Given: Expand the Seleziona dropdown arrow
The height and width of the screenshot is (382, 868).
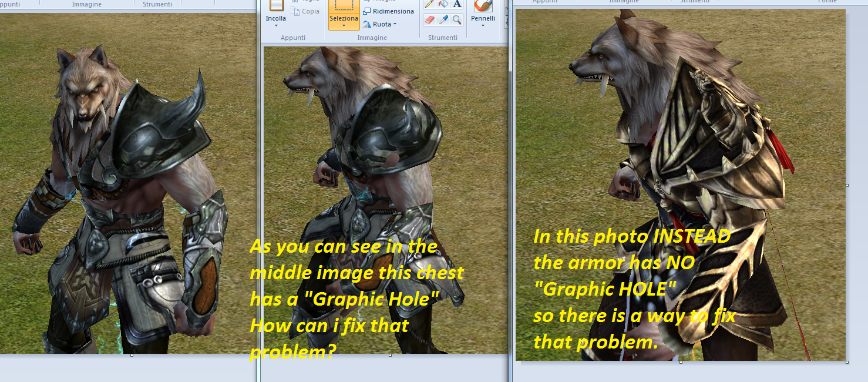Looking at the screenshot, I should [x=344, y=25].
